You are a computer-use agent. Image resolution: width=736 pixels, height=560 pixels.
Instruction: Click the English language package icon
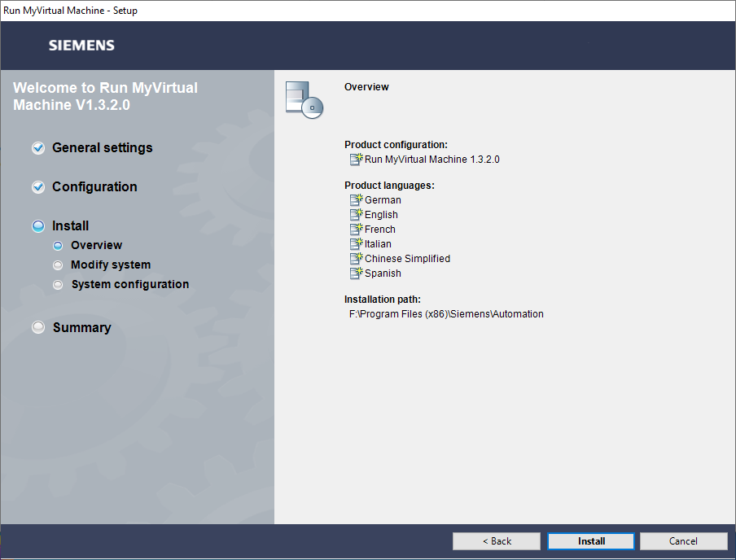pyautogui.click(x=356, y=215)
